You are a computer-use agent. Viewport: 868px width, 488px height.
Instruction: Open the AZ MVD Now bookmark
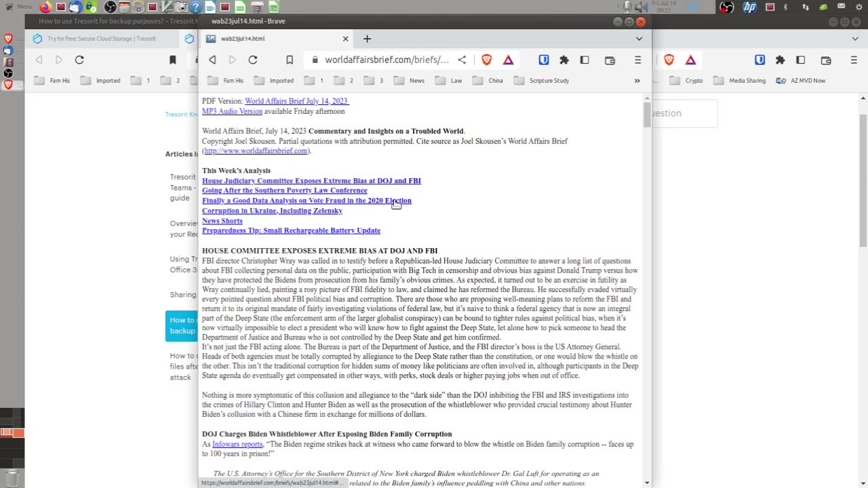click(x=800, y=81)
